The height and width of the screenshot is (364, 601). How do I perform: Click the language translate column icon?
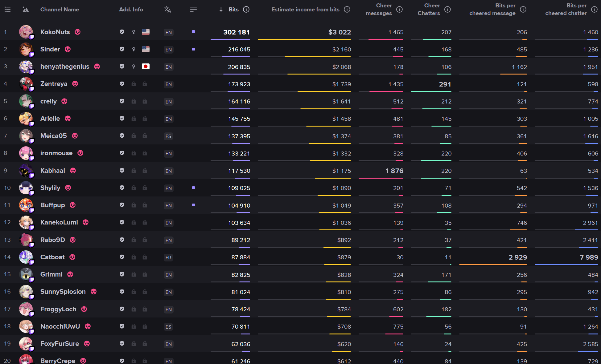tap(167, 10)
